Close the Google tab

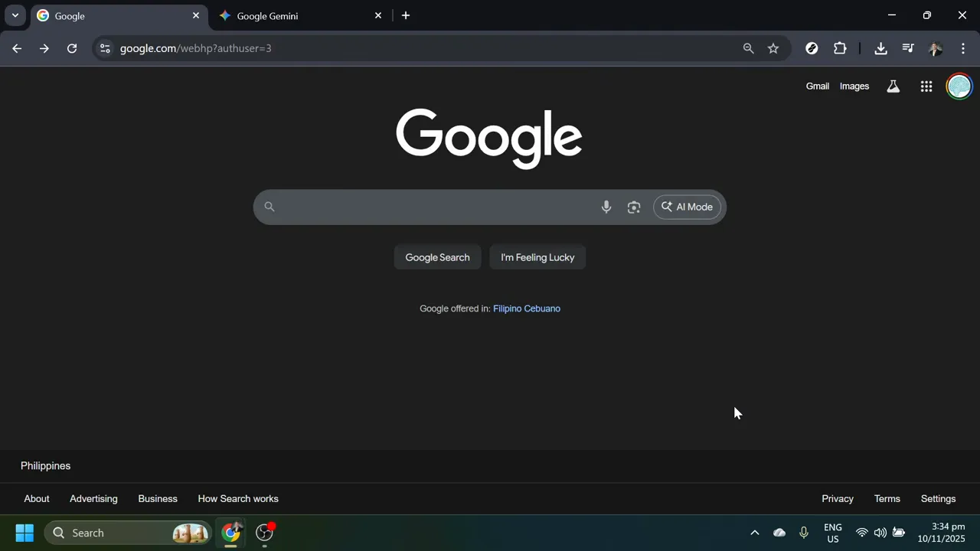pyautogui.click(x=195, y=15)
